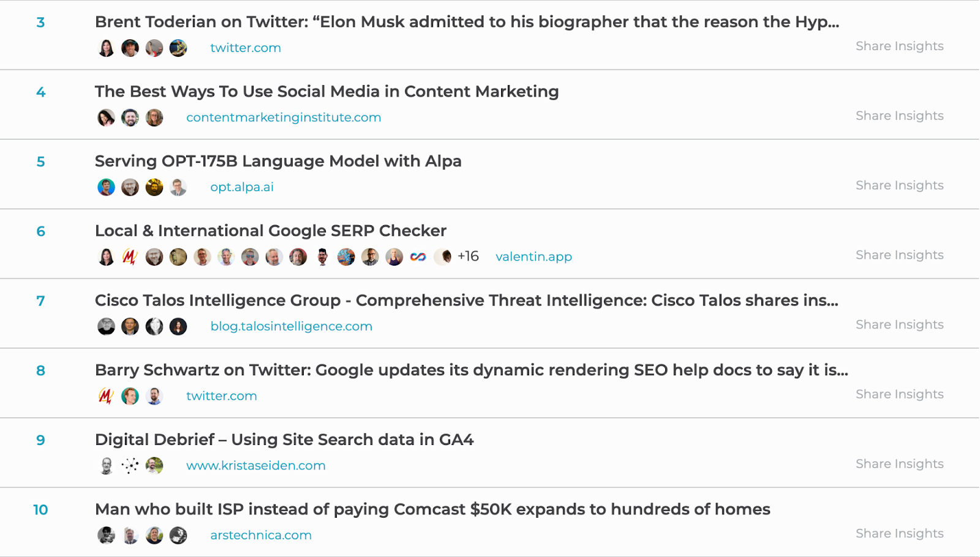The width and height of the screenshot is (980, 557).
Task: Click the first avatar under the Cisco Talos article
Action: pyautogui.click(x=106, y=327)
